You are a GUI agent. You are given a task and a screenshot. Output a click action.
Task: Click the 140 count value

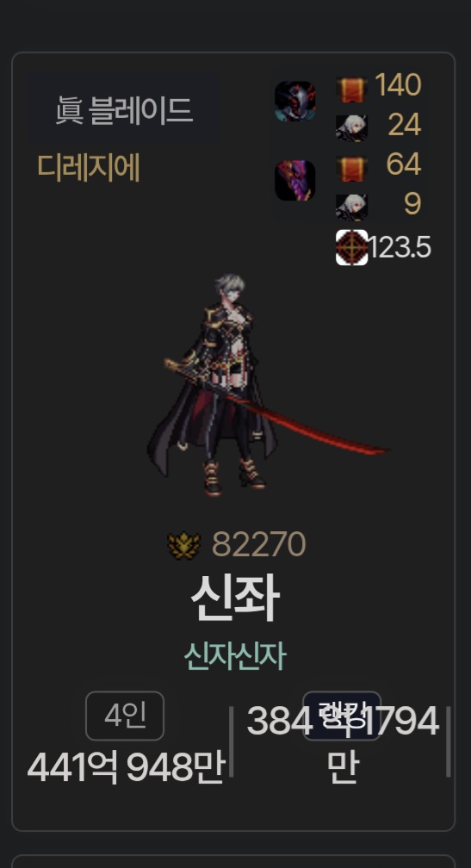[x=398, y=85]
